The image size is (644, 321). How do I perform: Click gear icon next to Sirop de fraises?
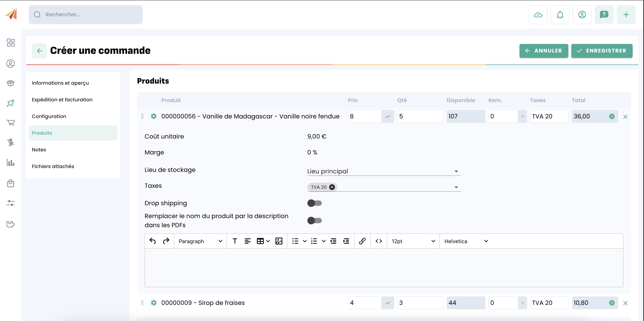[154, 303]
